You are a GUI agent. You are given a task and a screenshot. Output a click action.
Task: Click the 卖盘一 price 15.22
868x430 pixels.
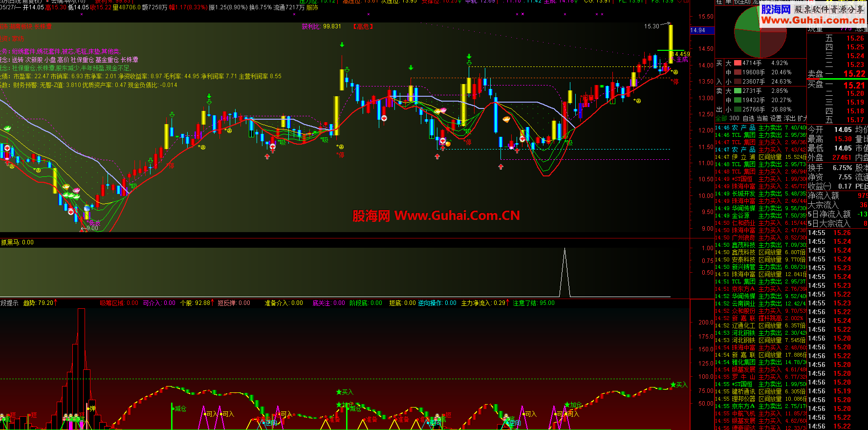tap(854, 74)
